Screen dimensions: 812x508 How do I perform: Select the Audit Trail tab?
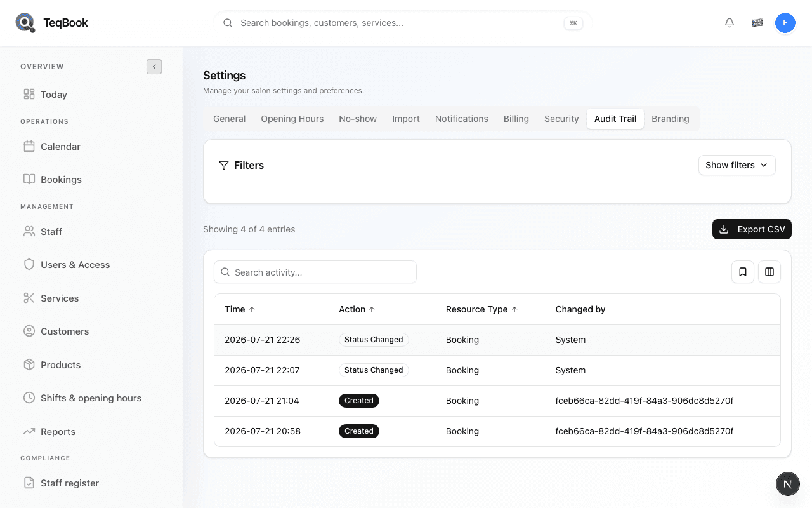615,119
